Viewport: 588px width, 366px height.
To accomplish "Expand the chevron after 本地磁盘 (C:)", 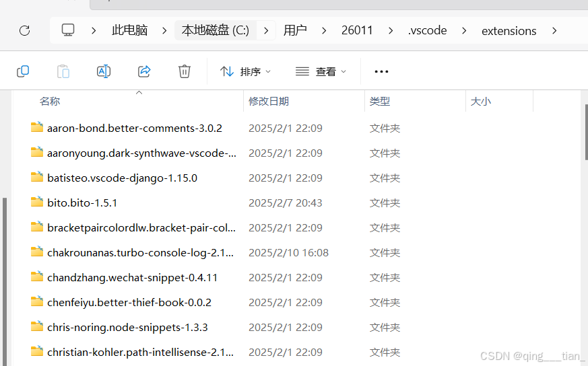I will tap(266, 30).
